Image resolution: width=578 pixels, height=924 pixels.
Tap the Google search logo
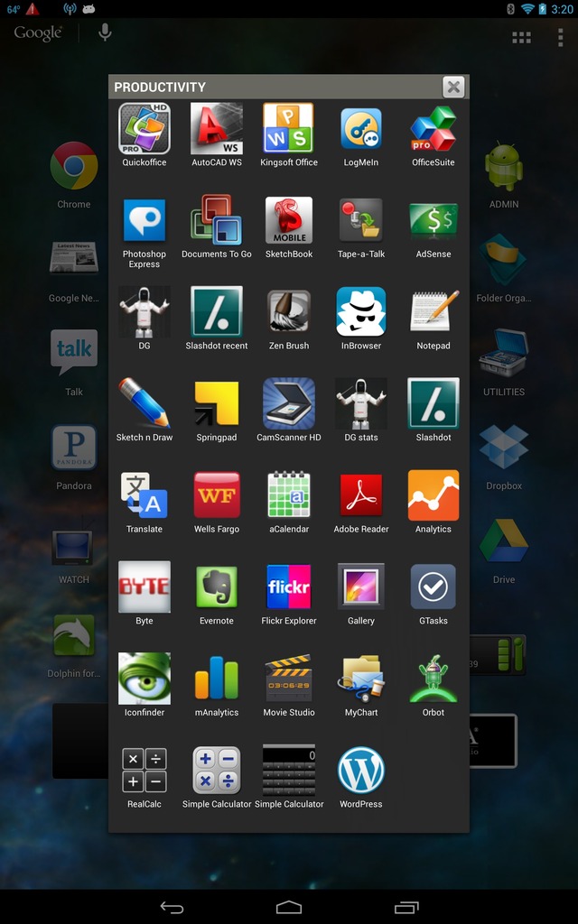38,33
